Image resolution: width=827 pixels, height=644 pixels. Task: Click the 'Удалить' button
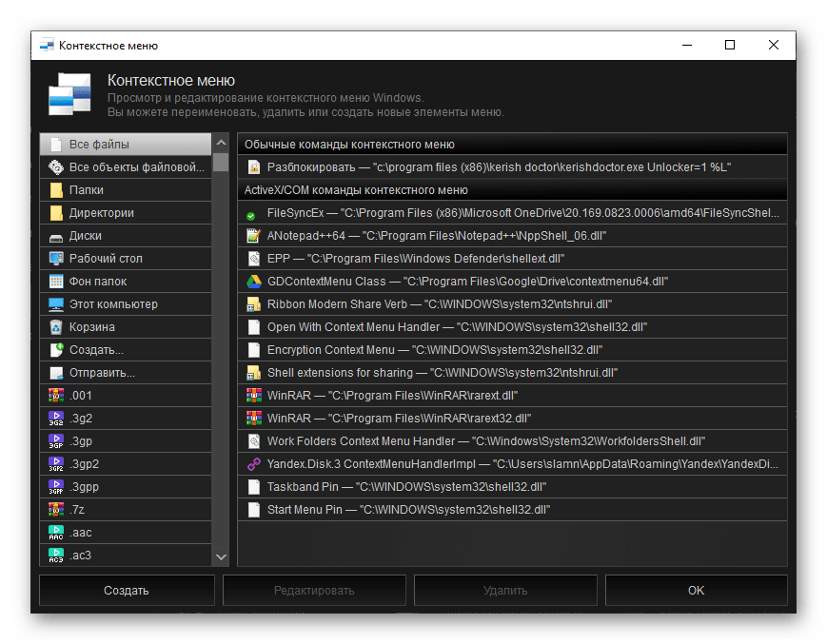[x=505, y=590]
